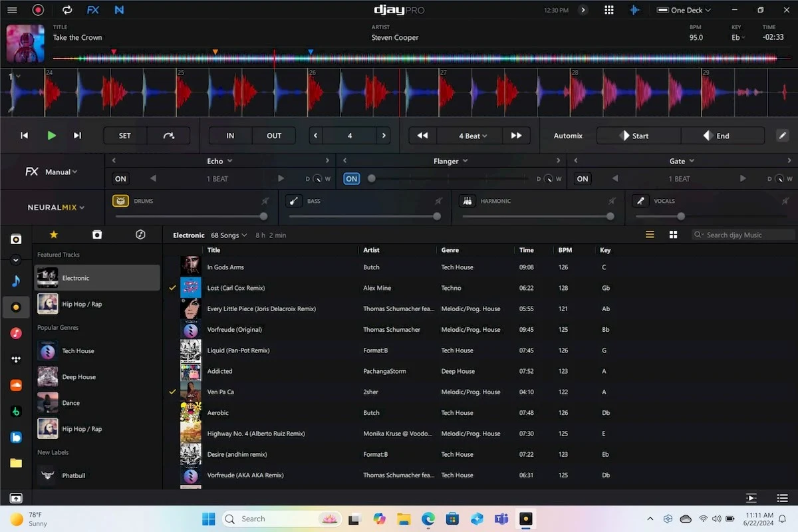Open Deep House genre
The width and height of the screenshot is (798, 532).
pyautogui.click(x=97, y=376)
